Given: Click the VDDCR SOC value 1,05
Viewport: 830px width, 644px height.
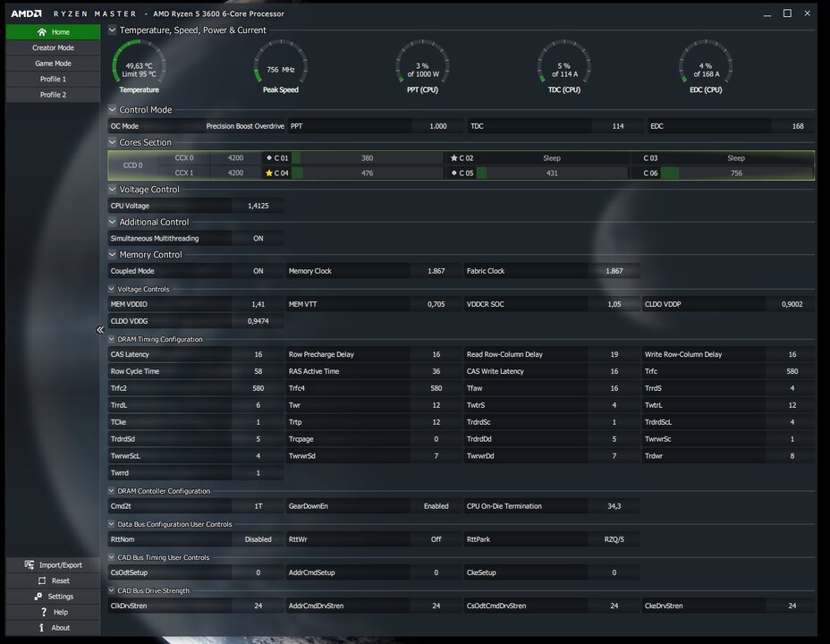Looking at the screenshot, I should 614,304.
